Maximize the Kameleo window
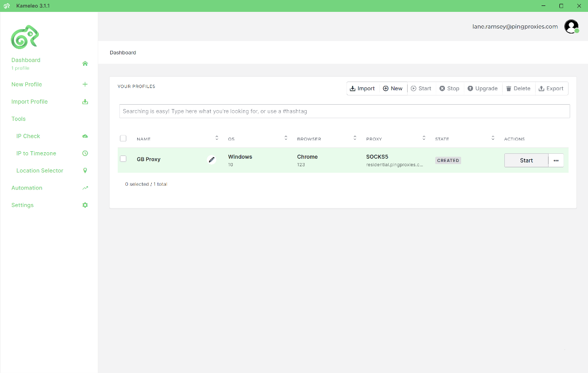588x373 pixels. [561, 5]
